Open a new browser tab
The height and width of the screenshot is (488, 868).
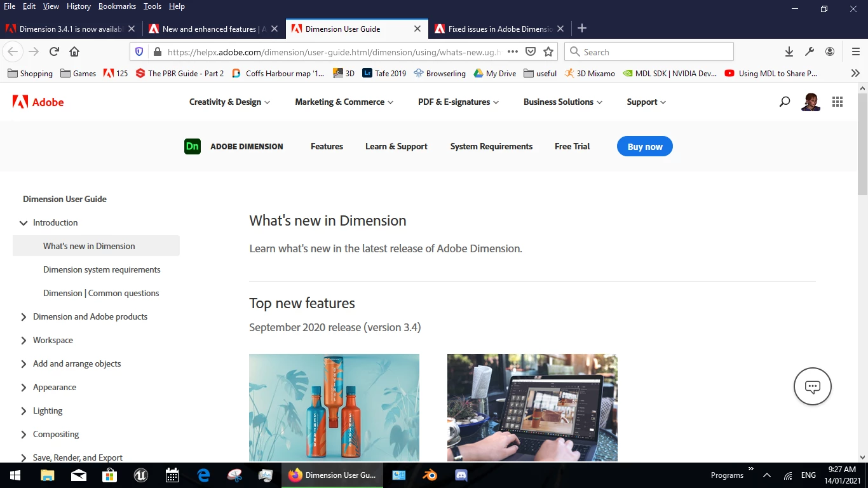[581, 29]
